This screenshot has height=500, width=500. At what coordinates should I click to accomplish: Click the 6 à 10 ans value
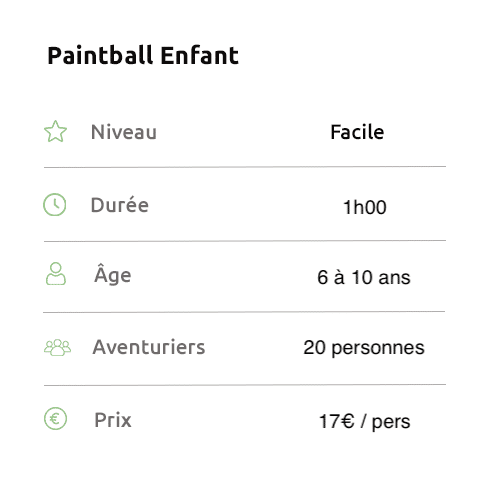[x=364, y=277]
